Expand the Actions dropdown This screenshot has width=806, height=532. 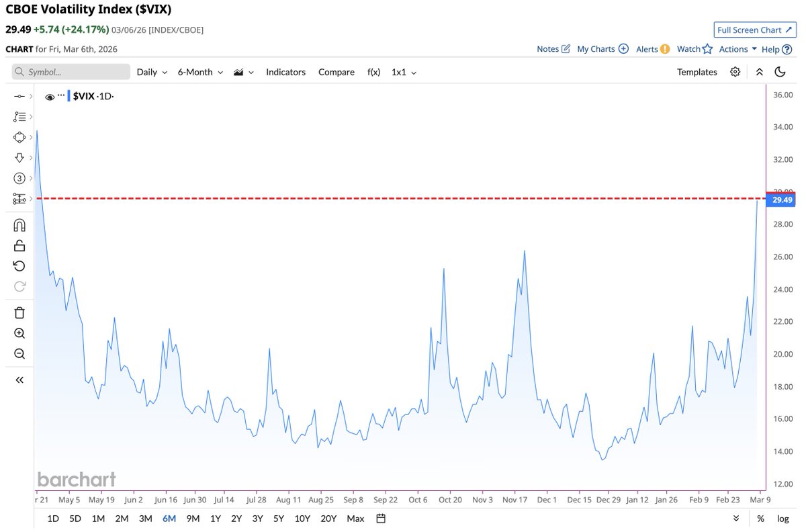click(x=738, y=49)
